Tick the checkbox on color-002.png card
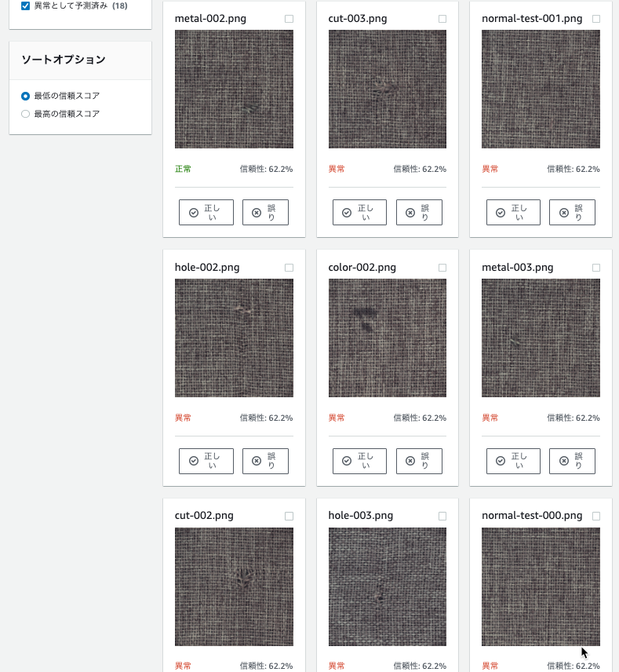Viewport: 619px width, 672px height. point(442,268)
